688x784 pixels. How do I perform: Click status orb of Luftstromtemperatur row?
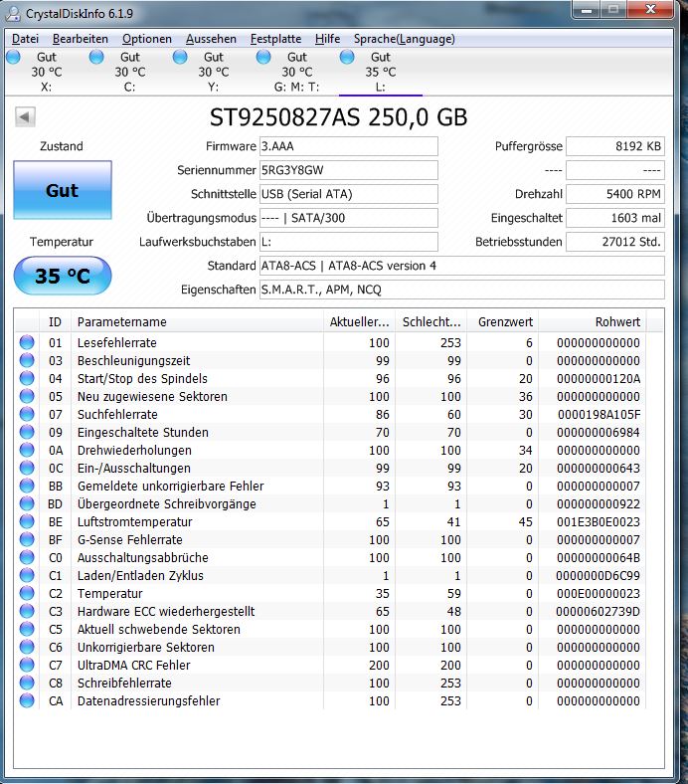[27, 522]
